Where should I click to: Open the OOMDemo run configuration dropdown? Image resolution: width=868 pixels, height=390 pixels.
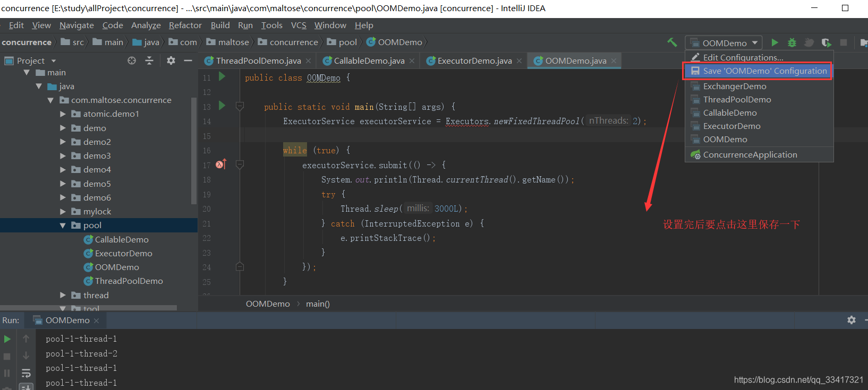pyautogui.click(x=724, y=43)
